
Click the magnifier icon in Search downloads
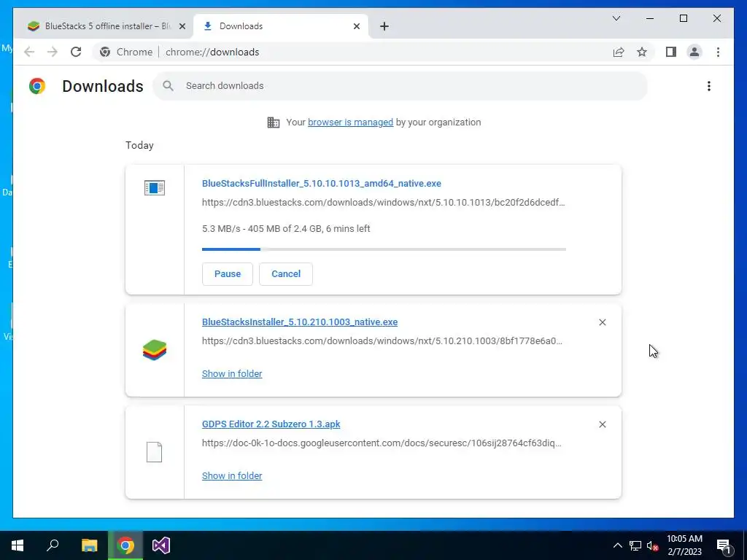(168, 86)
